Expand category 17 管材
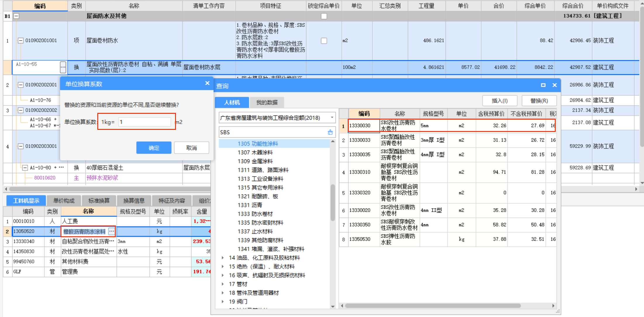The image size is (644, 317). point(223,284)
